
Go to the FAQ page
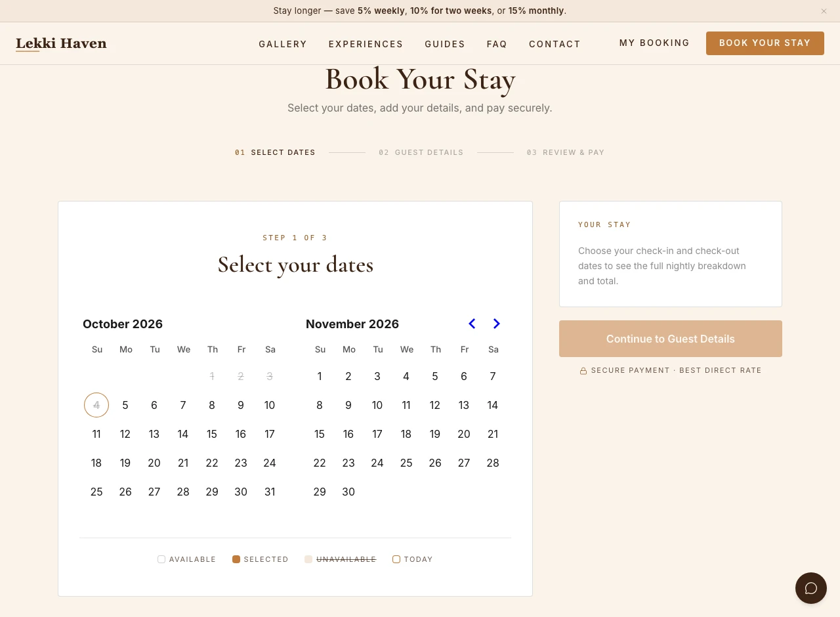click(x=497, y=44)
